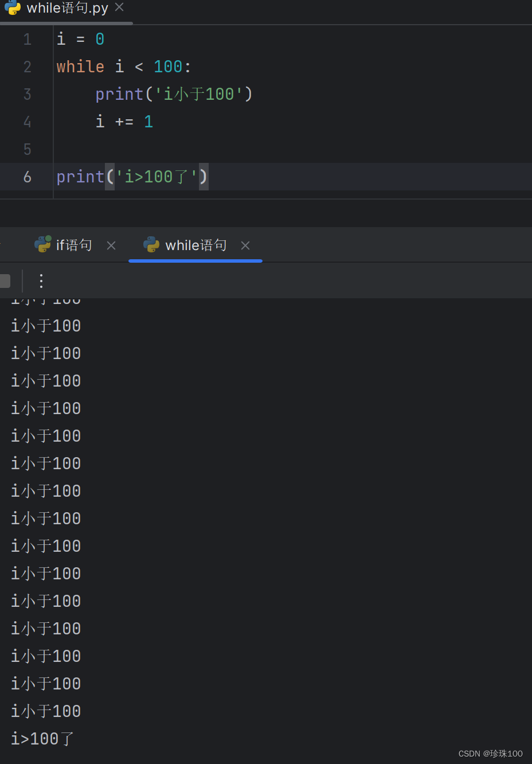Open the run toolbar more options menu
Image resolution: width=532 pixels, height=764 pixels.
41,280
